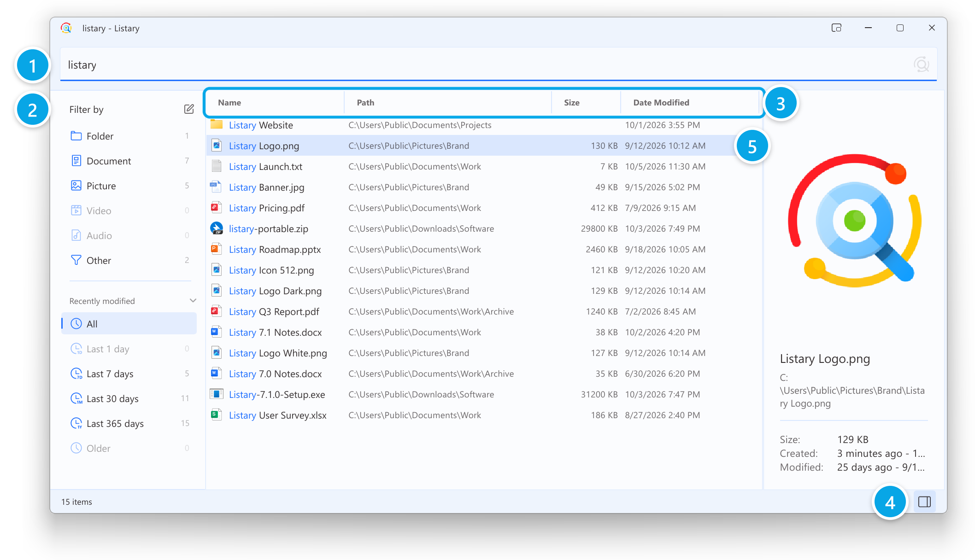The image size is (975, 560).
Task: Click the Listary app icon in title bar
Action: point(66,28)
